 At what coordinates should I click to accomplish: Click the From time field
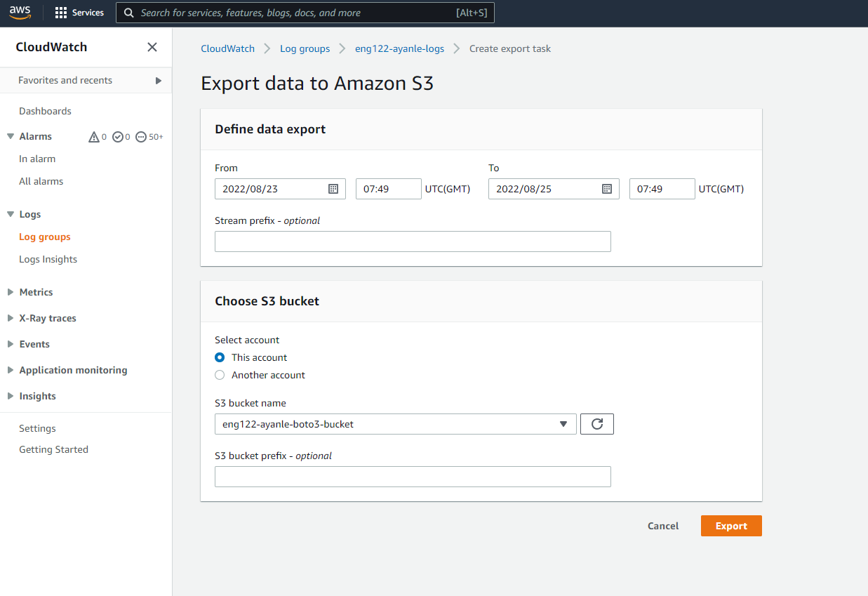pos(389,189)
